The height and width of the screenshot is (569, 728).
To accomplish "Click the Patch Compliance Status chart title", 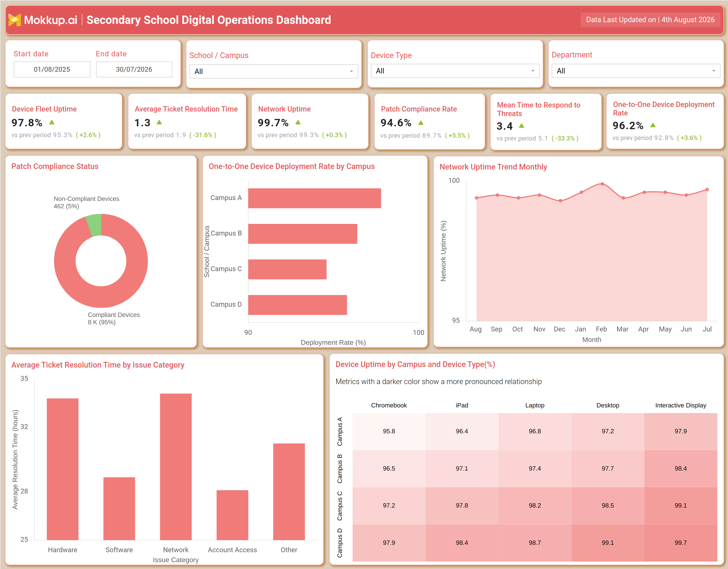I will (55, 166).
